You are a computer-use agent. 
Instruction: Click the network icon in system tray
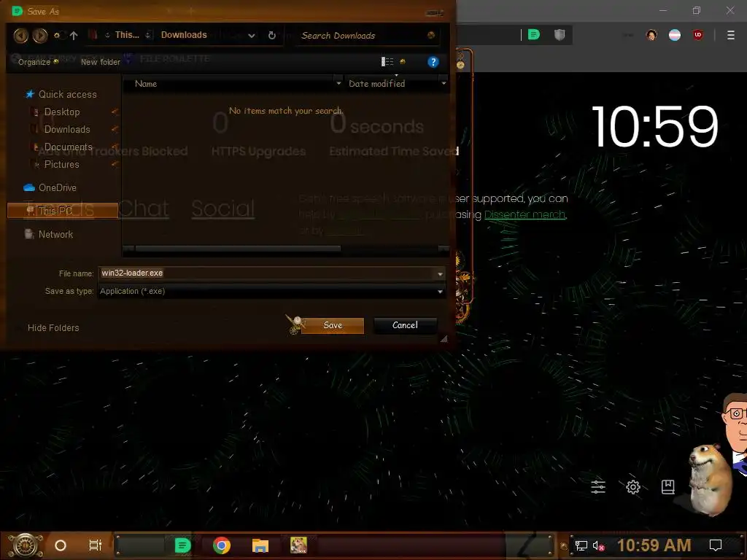click(x=581, y=545)
